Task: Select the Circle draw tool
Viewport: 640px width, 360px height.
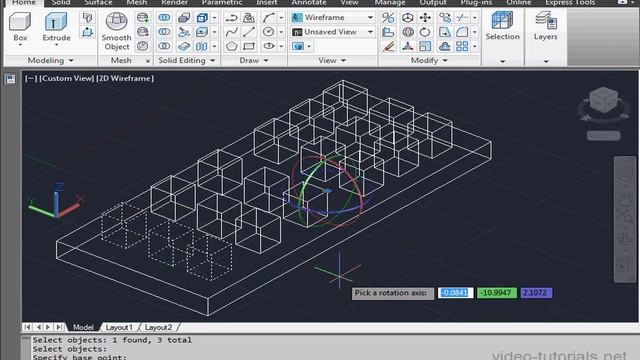Action: pos(269,32)
